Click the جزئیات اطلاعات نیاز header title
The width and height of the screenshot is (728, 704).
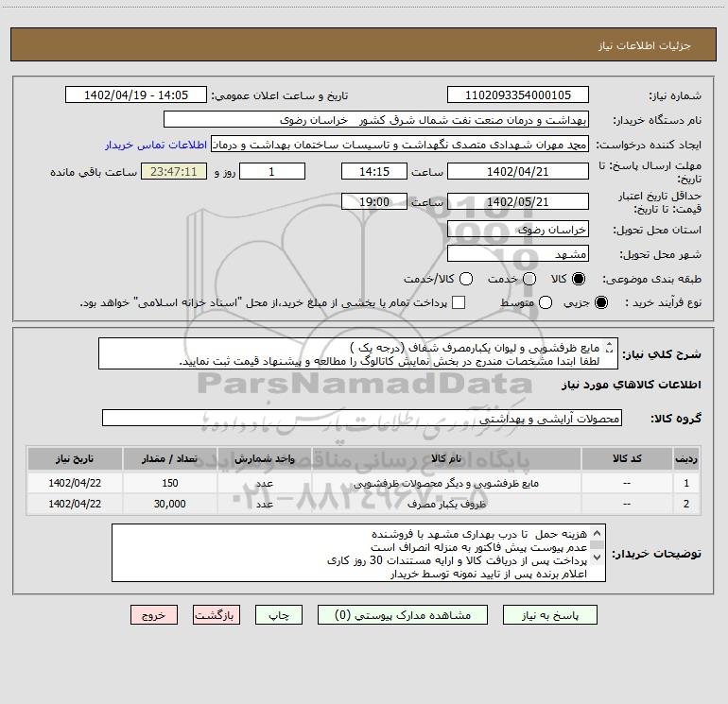pyautogui.click(x=645, y=45)
